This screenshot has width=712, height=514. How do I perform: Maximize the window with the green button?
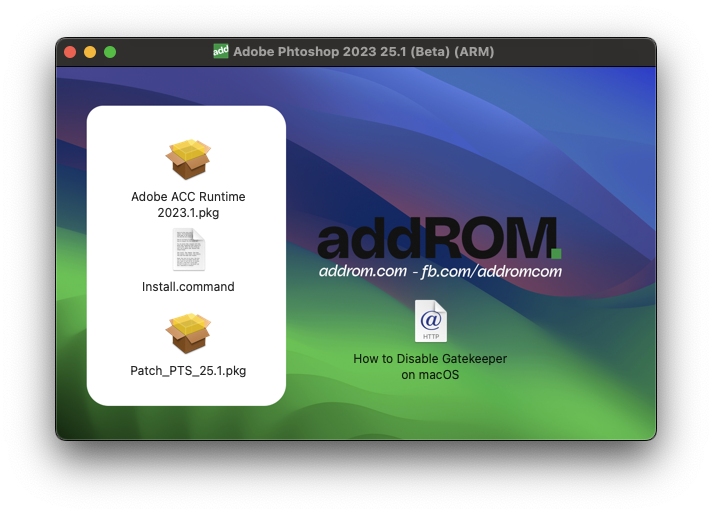(x=110, y=52)
